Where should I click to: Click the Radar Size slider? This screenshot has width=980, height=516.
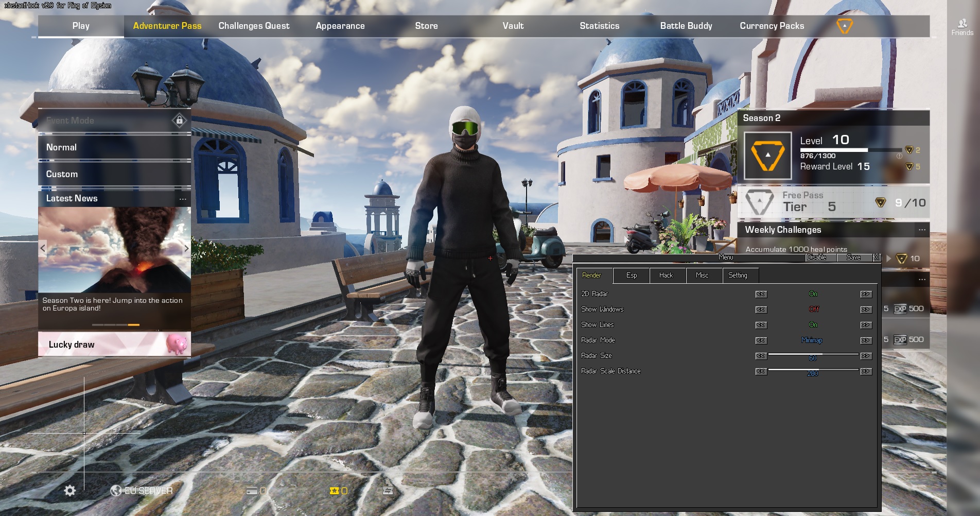[x=813, y=355]
